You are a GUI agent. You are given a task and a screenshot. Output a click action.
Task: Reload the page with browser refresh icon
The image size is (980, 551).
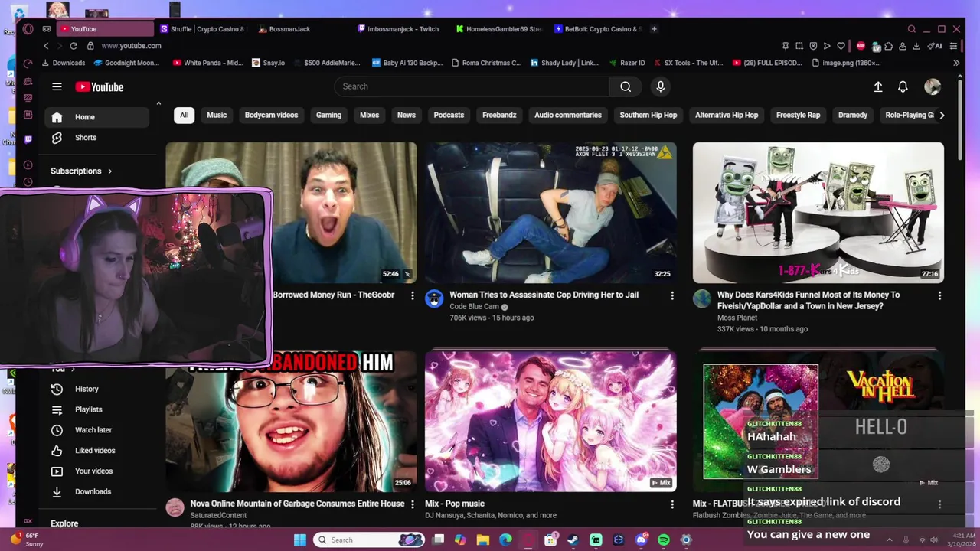coord(73,46)
